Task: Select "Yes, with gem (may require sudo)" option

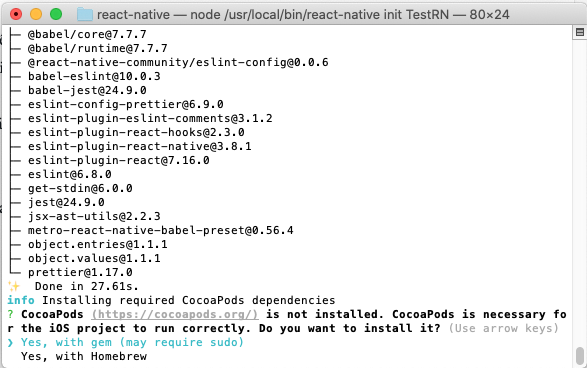Action: tap(132, 343)
